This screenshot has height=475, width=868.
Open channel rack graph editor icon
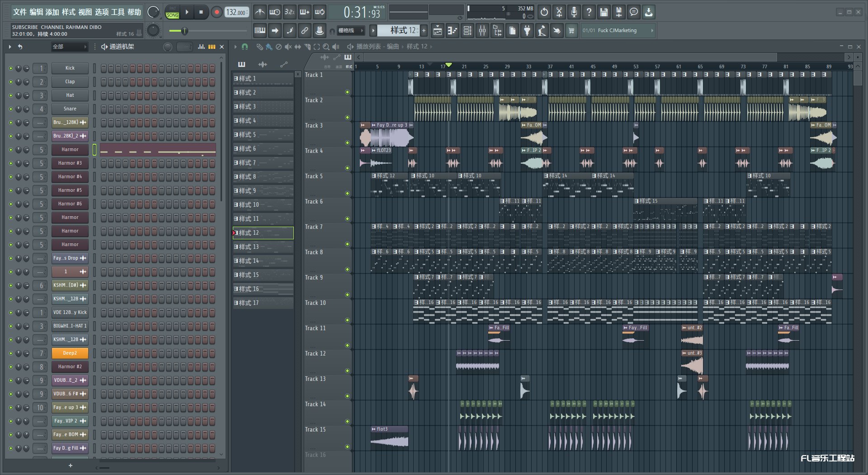[x=202, y=47]
